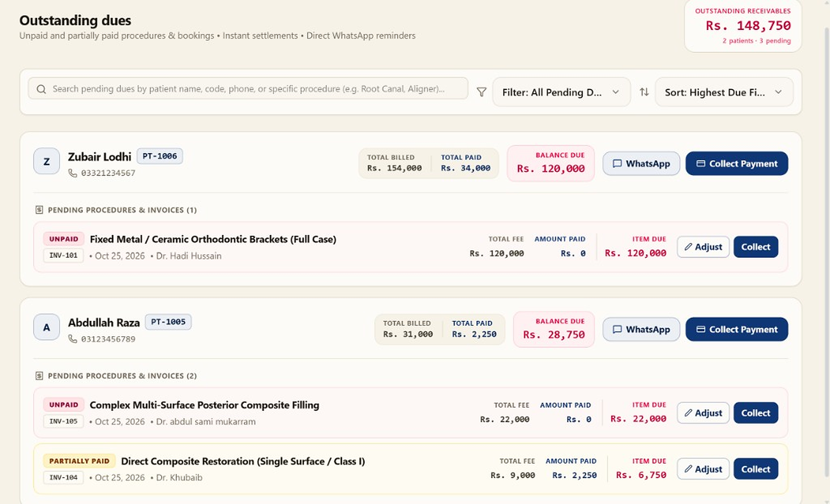The width and height of the screenshot is (830, 504).
Task: Collect for Posterior Composite Filling item
Action: 755,413
